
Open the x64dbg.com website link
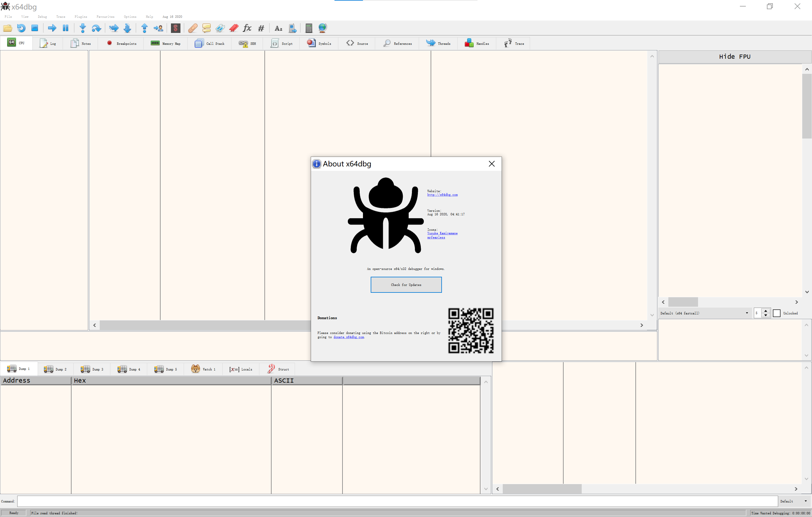[443, 195]
